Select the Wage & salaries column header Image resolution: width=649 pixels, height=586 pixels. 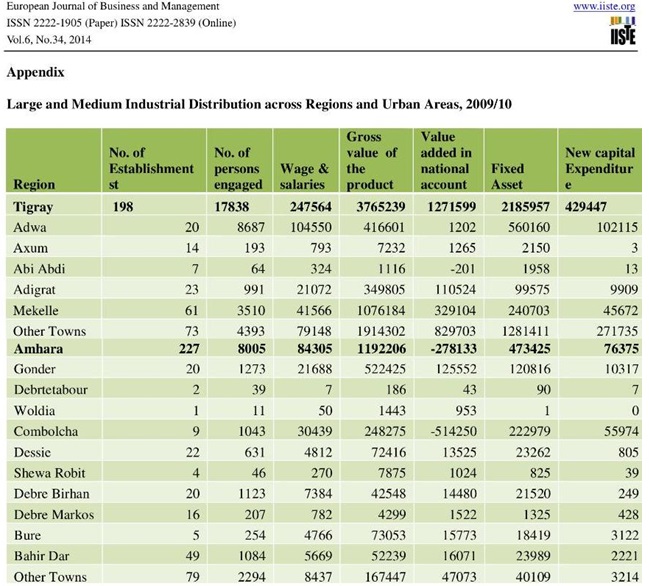(x=304, y=176)
